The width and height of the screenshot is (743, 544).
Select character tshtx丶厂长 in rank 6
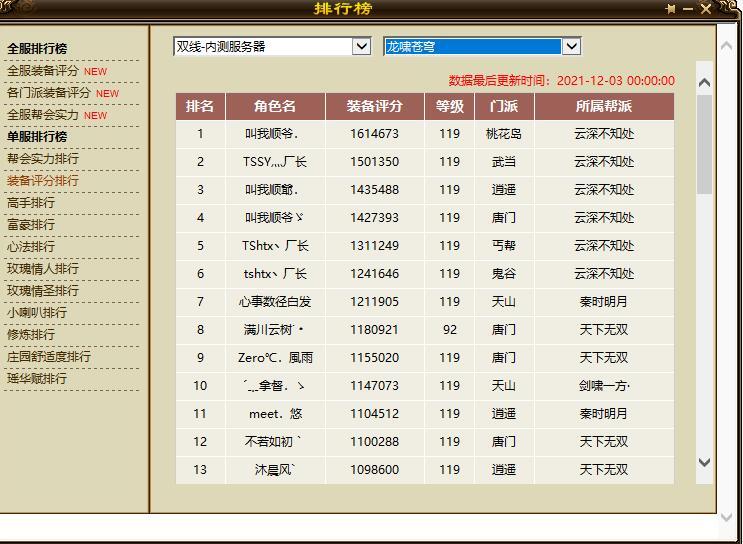[275, 274]
